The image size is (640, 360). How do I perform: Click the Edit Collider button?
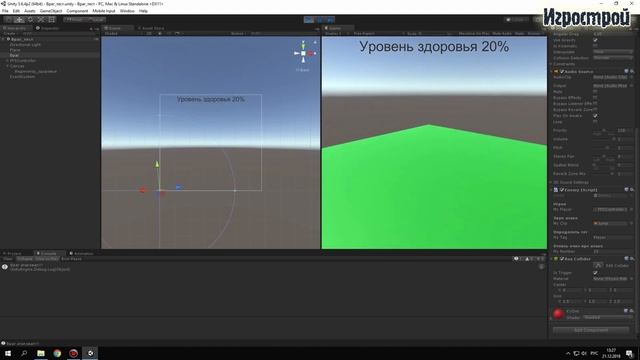pos(598,265)
